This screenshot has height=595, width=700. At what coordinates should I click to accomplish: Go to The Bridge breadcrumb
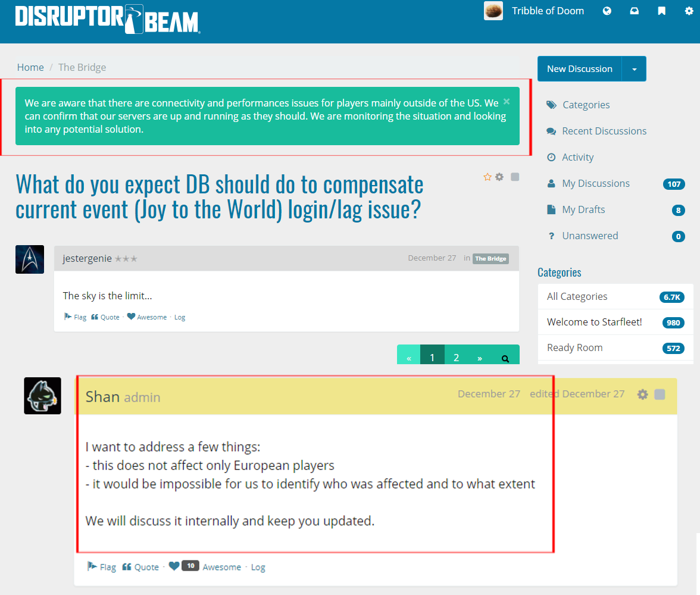(82, 67)
